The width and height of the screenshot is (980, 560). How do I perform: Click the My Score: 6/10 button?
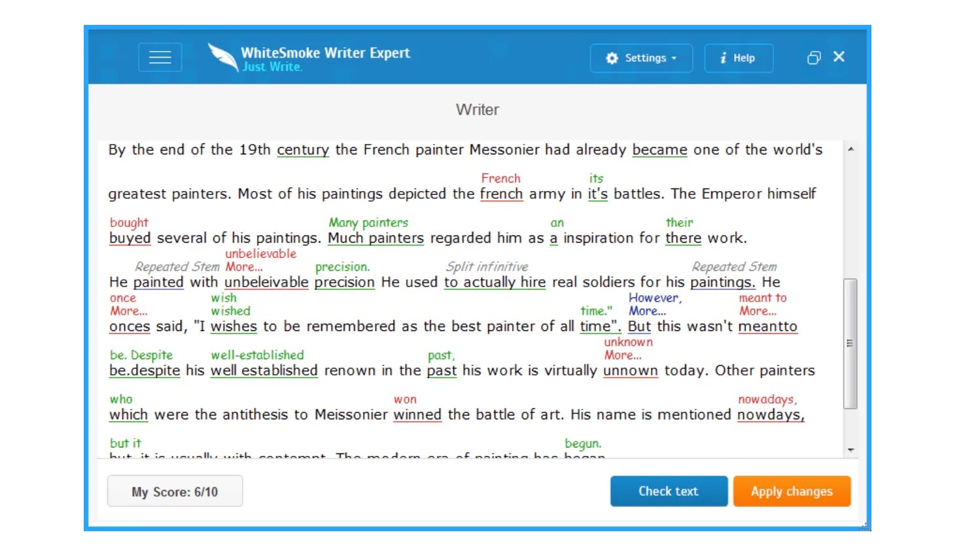click(x=175, y=491)
